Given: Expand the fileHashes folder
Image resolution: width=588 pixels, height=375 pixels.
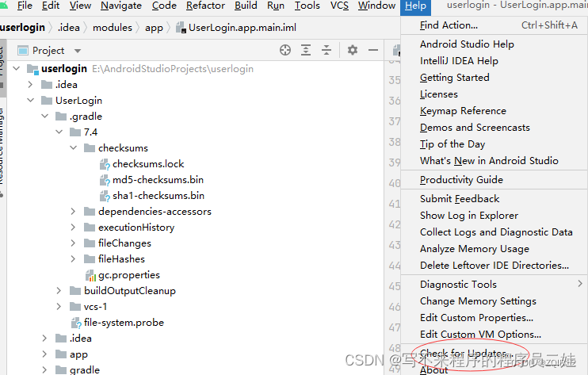Looking at the screenshot, I should point(73,258).
